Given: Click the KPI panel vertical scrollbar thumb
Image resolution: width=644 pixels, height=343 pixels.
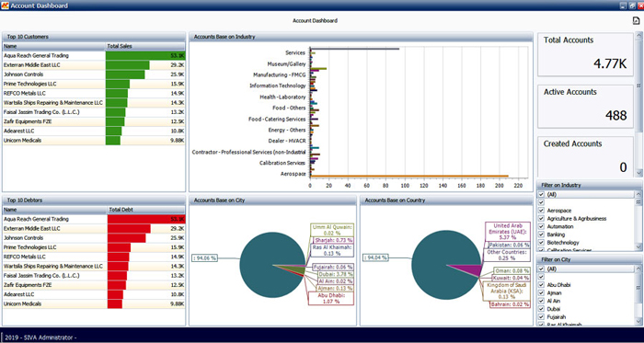Looking at the screenshot, I should [x=638, y=86].
